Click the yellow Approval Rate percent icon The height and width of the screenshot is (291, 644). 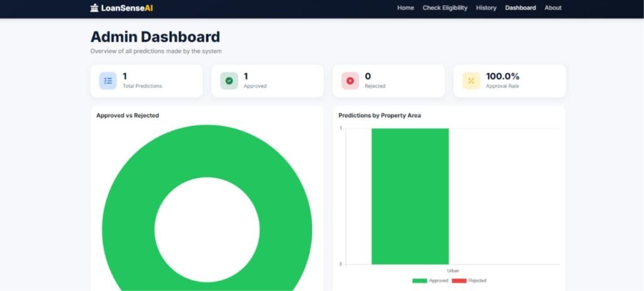(471, 81)
